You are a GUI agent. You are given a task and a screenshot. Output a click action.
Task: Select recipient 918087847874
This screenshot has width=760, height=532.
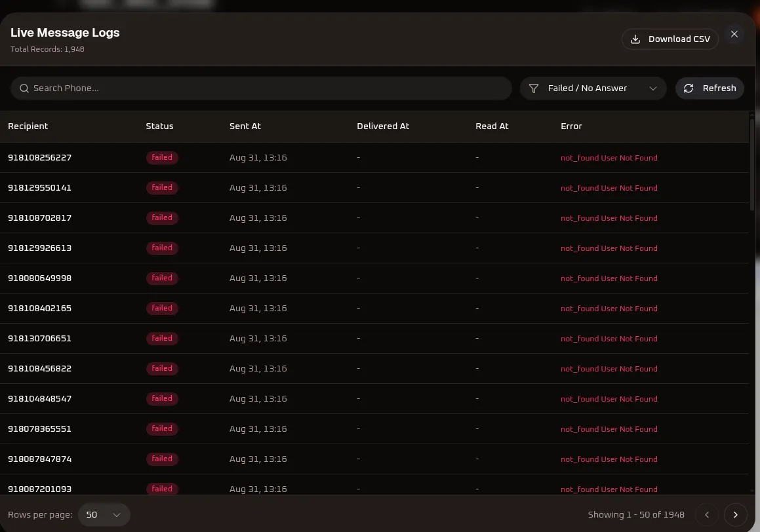click(40, 459)
